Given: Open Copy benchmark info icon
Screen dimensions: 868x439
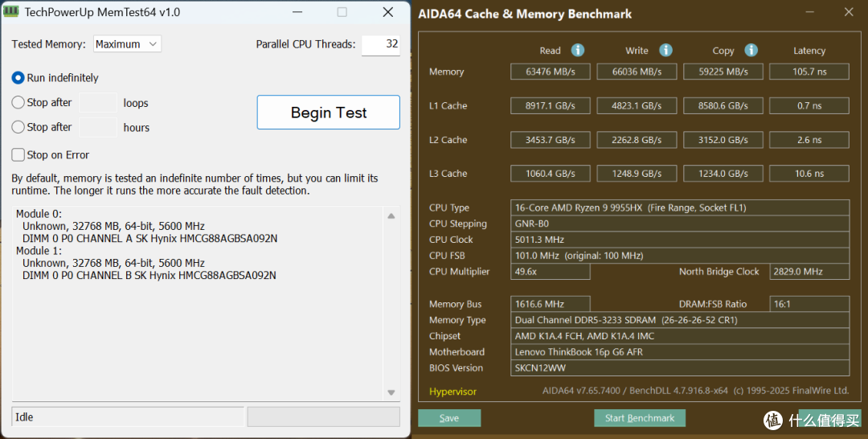Looking at the screenshot, I should pyautogui.click(x=751, y=51).
